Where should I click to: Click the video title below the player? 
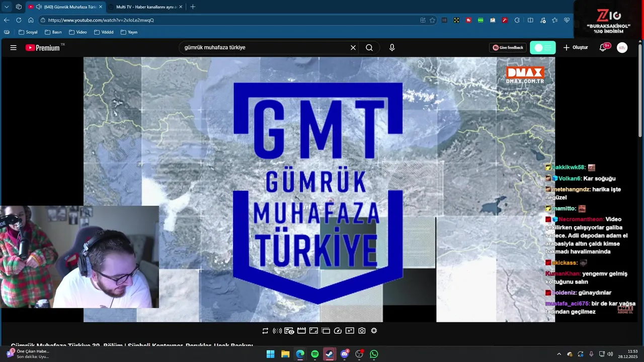tap(132, 345)
